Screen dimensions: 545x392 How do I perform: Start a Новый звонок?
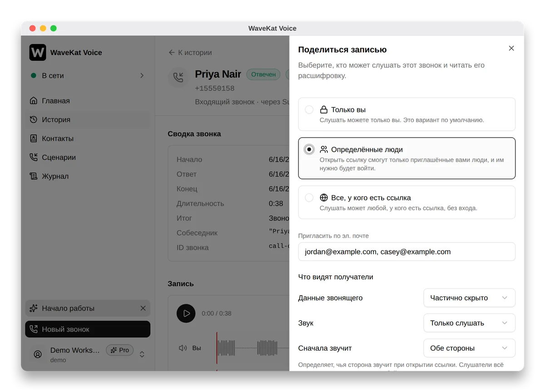pos(88,329)
